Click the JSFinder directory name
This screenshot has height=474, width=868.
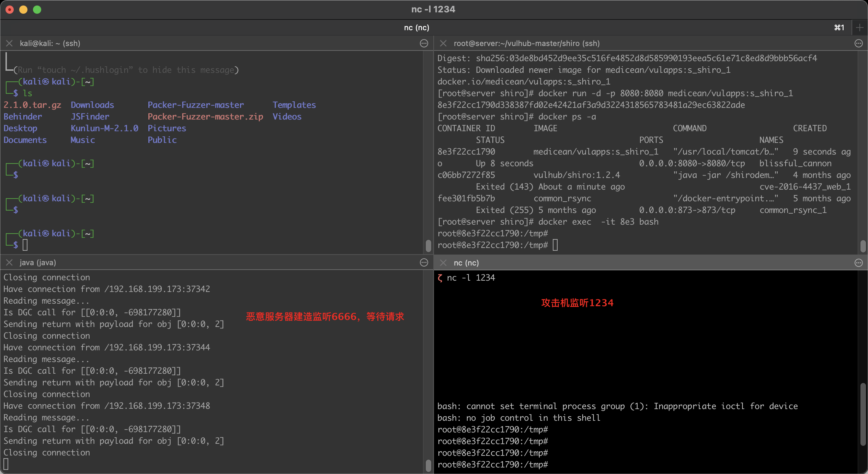coord(90,116)
